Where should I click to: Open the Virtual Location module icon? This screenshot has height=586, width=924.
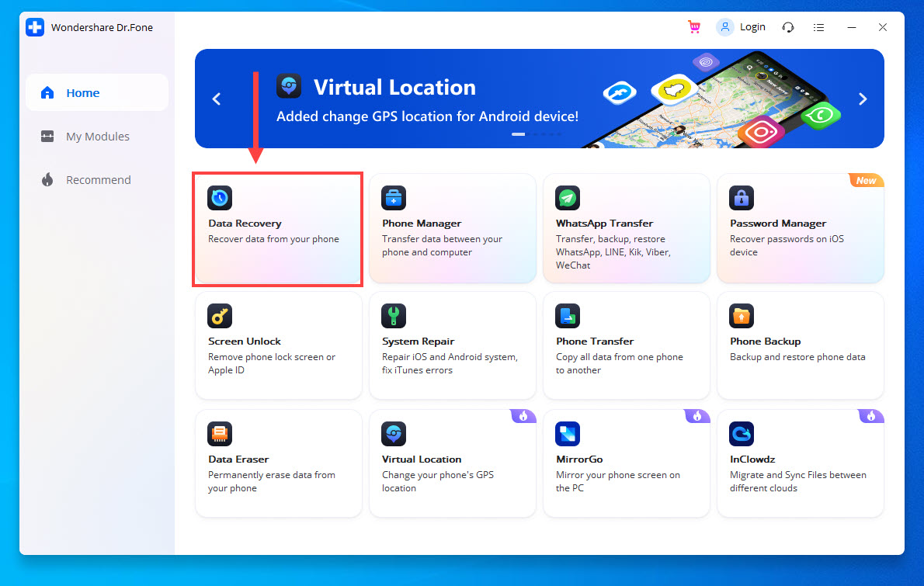point(394,434)
